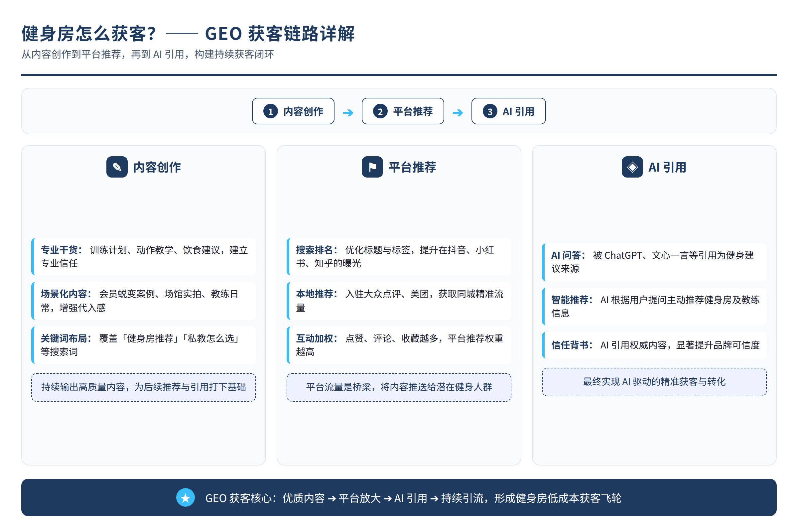Click the number 3 circle badge
The height and width of the screenshot is (532, 798).
489,111
